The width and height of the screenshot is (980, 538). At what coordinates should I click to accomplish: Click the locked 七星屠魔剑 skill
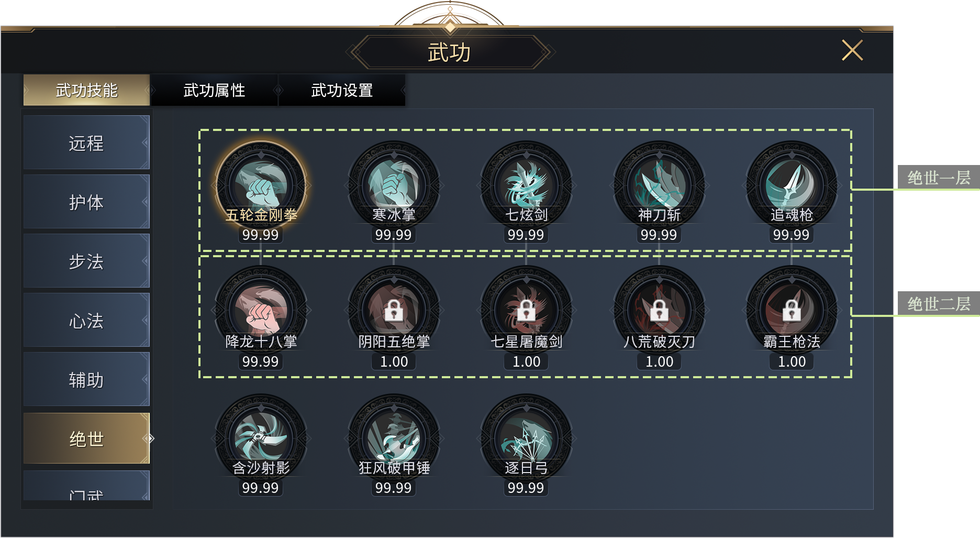pos(526,311)
